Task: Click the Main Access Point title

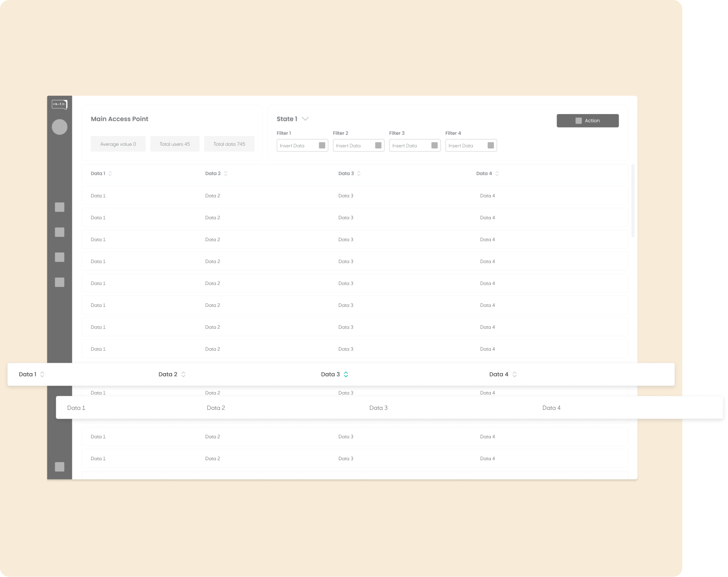Action: pyautogui.click(x=120, y=119)
